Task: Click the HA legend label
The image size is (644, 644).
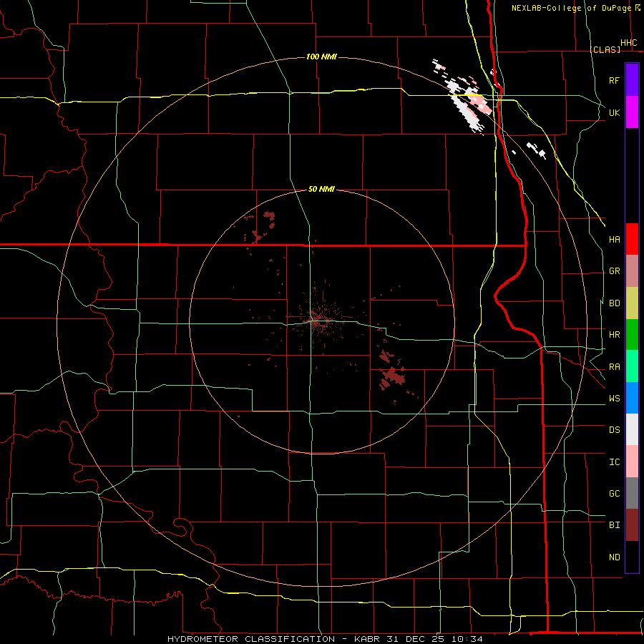Action: (614, 239)
